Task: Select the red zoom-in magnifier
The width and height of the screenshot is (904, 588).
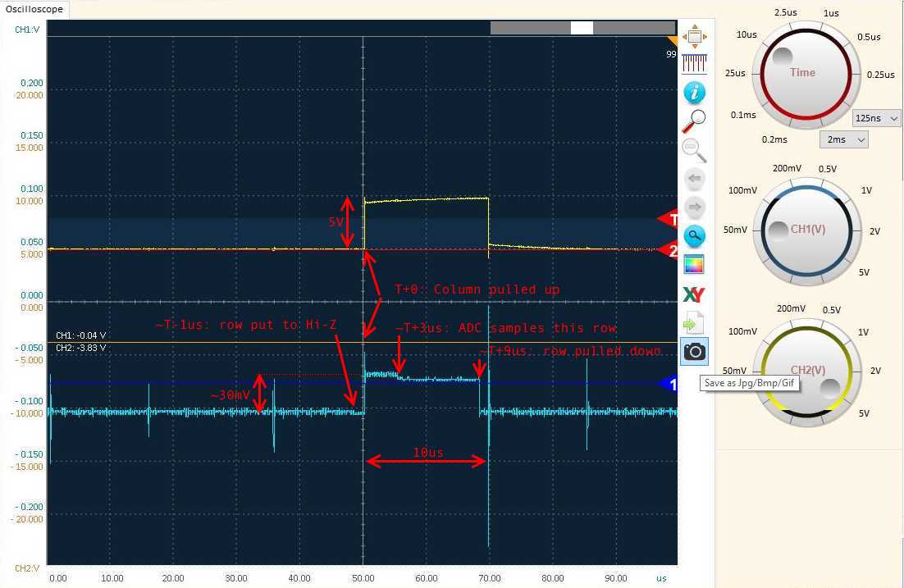Action: pyautogui.click(x=694, y=121)
